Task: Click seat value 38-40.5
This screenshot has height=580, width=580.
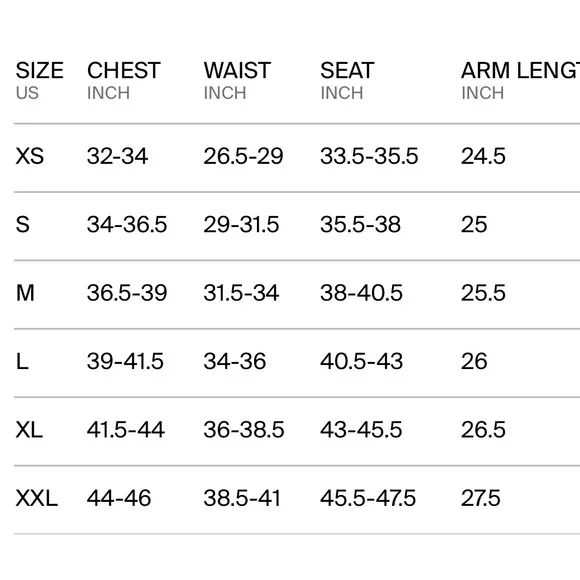Action: (361, 293)
